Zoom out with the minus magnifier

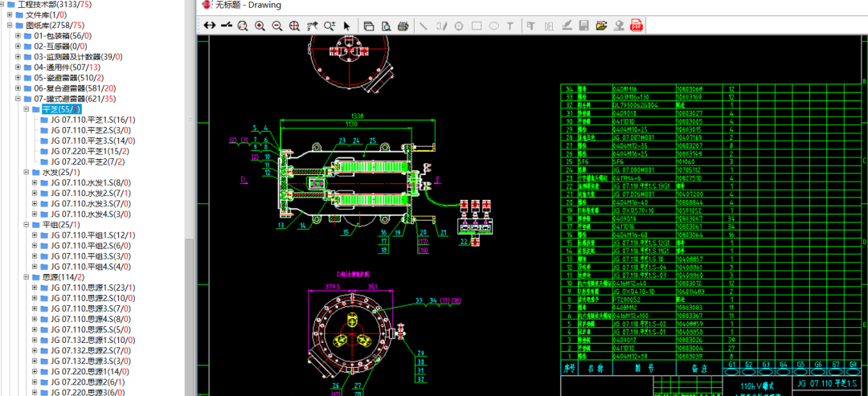point(277,26)
